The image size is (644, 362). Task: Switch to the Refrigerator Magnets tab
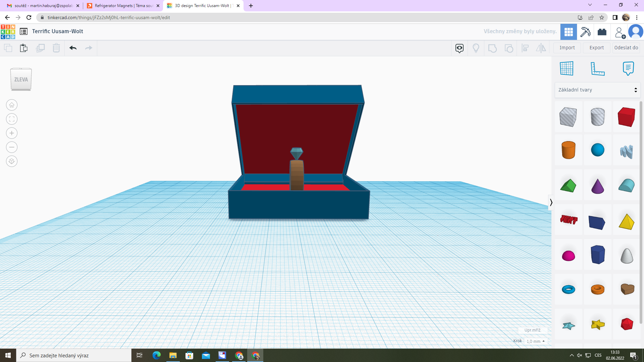click(x=123, y=6)
